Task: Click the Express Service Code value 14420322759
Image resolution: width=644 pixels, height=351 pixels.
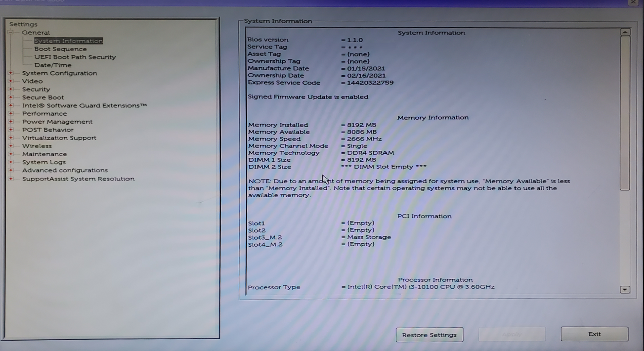Action: coord(370,83)
